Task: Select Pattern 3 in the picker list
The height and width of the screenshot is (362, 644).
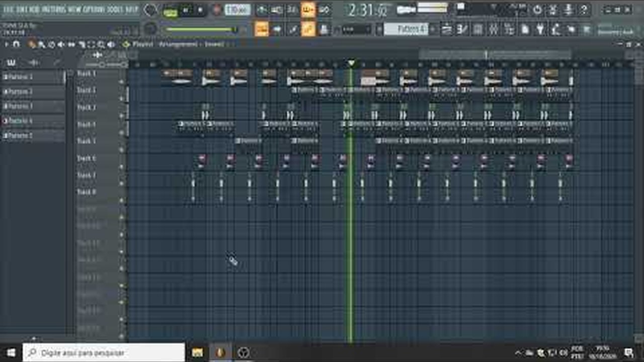Action: (x=33, y=106)
